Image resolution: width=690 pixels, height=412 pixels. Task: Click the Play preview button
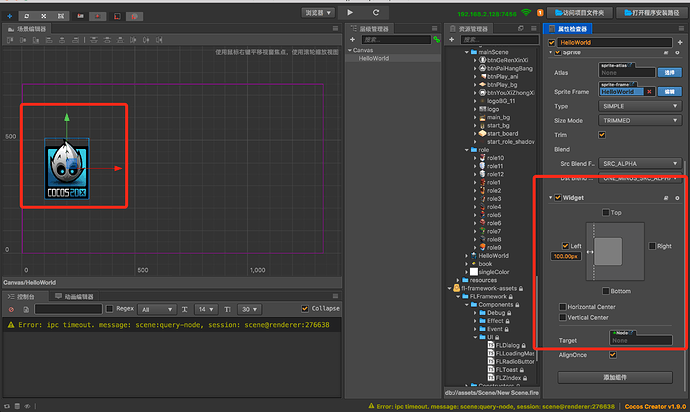coord(350,12)
